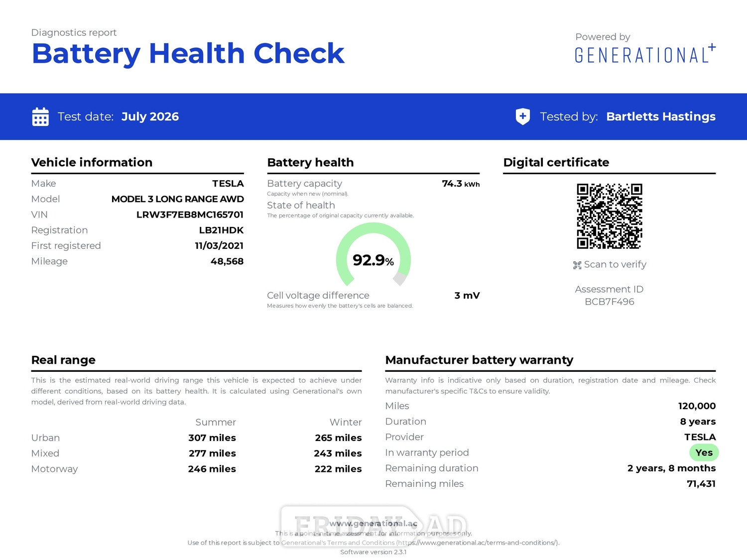747x560 pixels.
Task: Select the test date "July 2026"
Action: pos(150,116)
